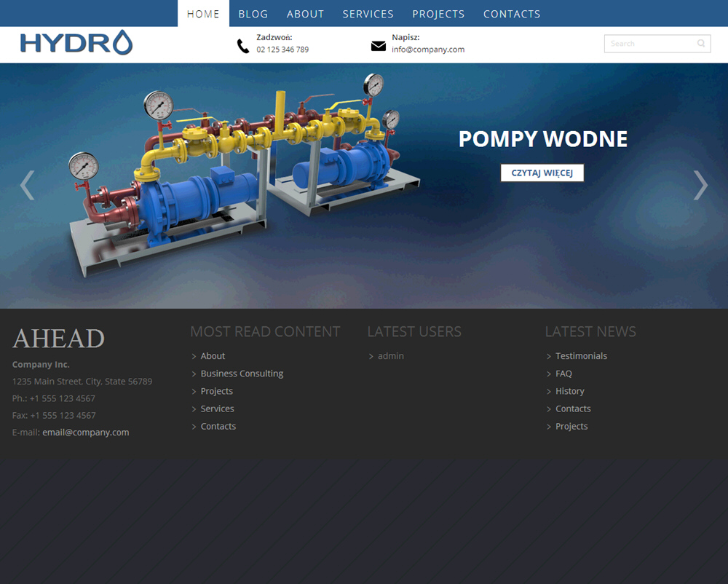Open the email@company.com footer link
Screen dimensions: 728x584
click(x=85, y=432)
